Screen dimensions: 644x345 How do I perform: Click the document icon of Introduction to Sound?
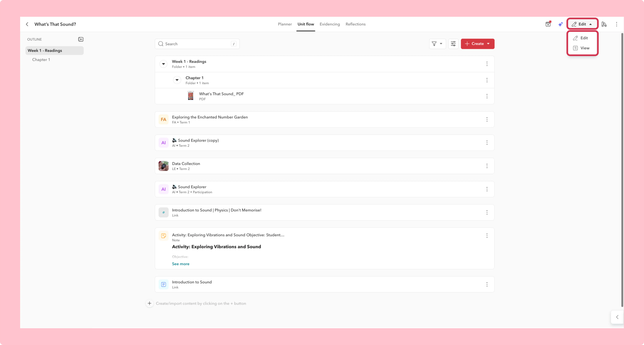click(x=164, y=284)
